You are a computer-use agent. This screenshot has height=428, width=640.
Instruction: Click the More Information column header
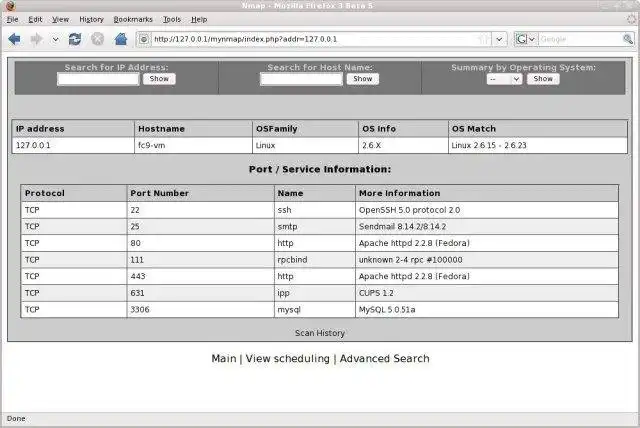[x=487, y=193]
